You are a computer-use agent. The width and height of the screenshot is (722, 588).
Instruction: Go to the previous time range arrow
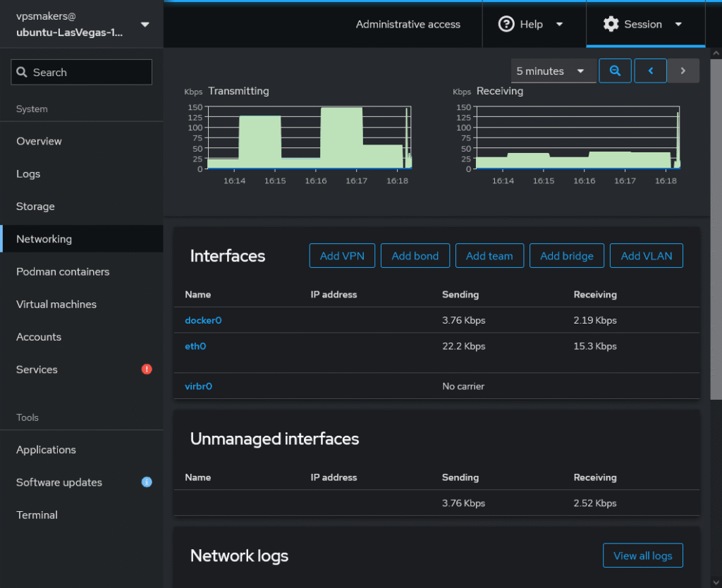[650, 71]
